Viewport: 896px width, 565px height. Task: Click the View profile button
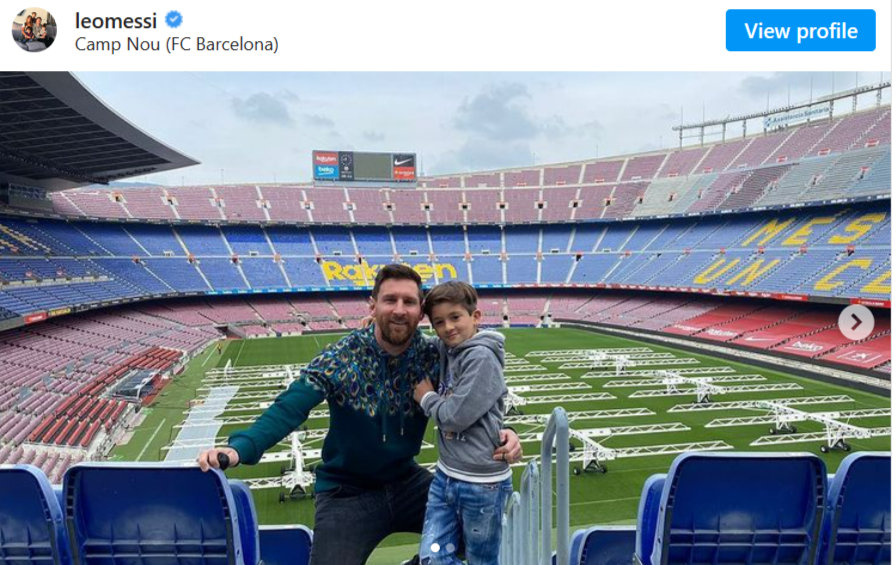tap(801, 30)
